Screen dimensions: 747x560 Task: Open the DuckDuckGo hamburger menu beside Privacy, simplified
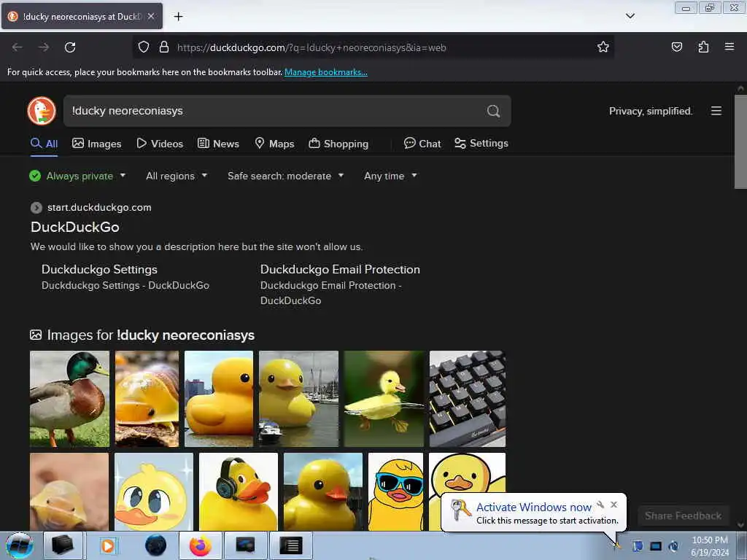pos(716,111)
